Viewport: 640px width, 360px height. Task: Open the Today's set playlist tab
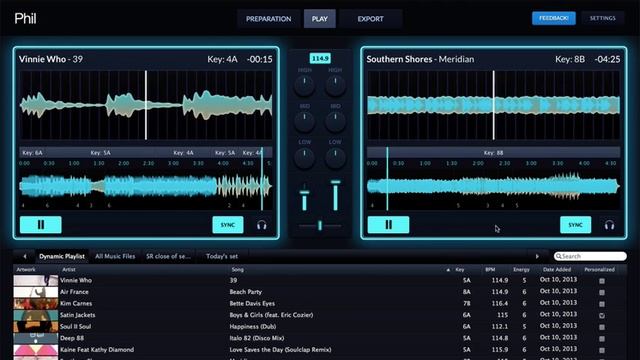click(222, 256)
